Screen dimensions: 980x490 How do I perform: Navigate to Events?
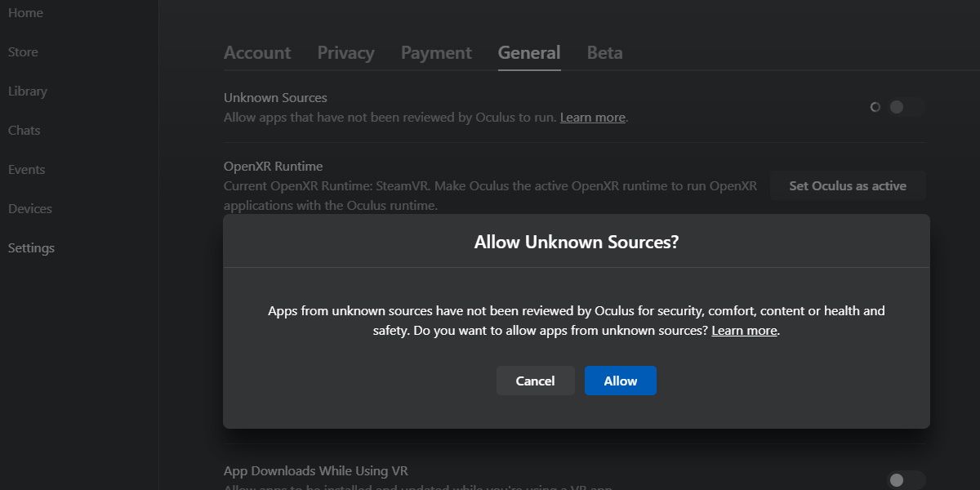coord(27,170)
